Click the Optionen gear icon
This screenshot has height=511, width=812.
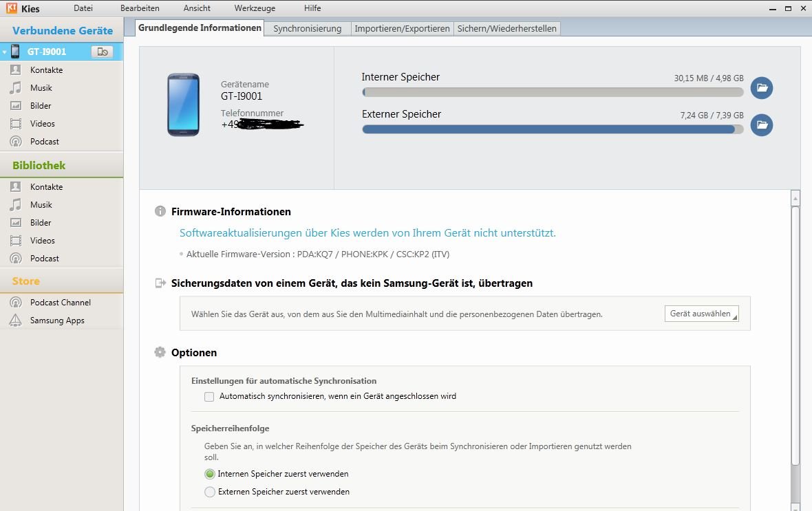[160, 352]
